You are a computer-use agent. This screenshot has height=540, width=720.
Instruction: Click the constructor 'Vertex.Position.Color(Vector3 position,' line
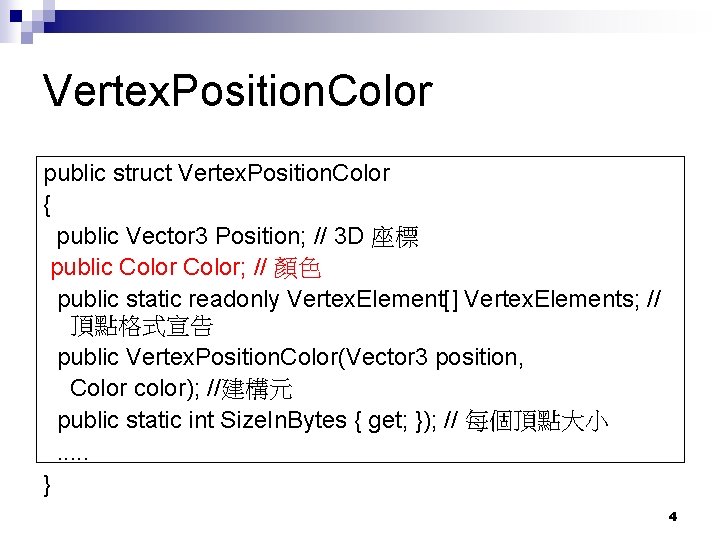point(290,357)
